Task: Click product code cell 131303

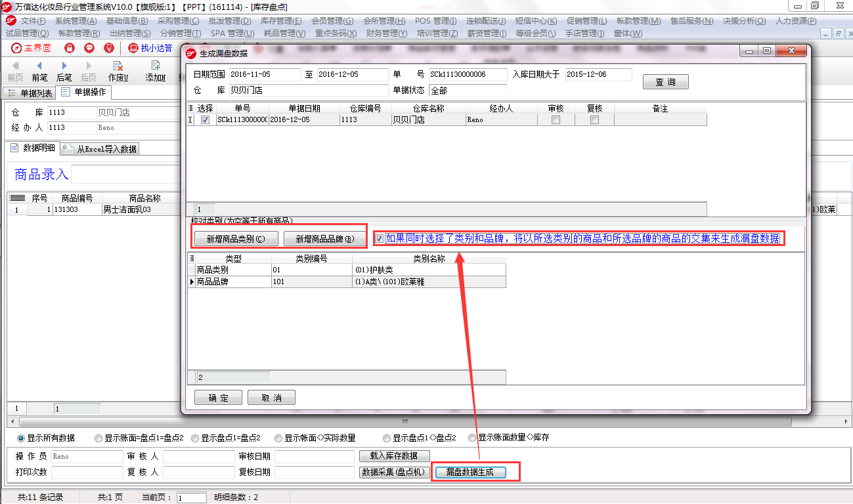Action: click(x=77, y=210)
